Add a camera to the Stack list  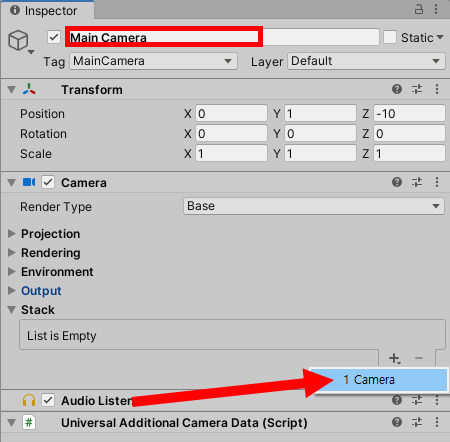coord(395,358)
